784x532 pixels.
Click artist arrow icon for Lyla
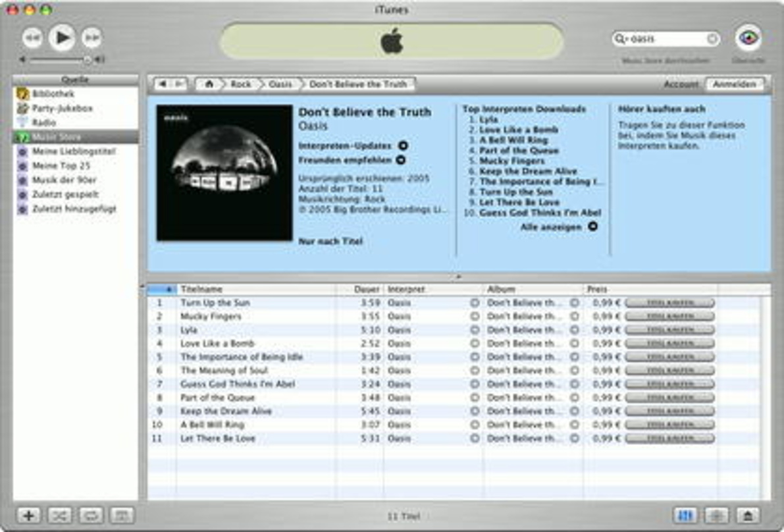(x=475, y=330)
